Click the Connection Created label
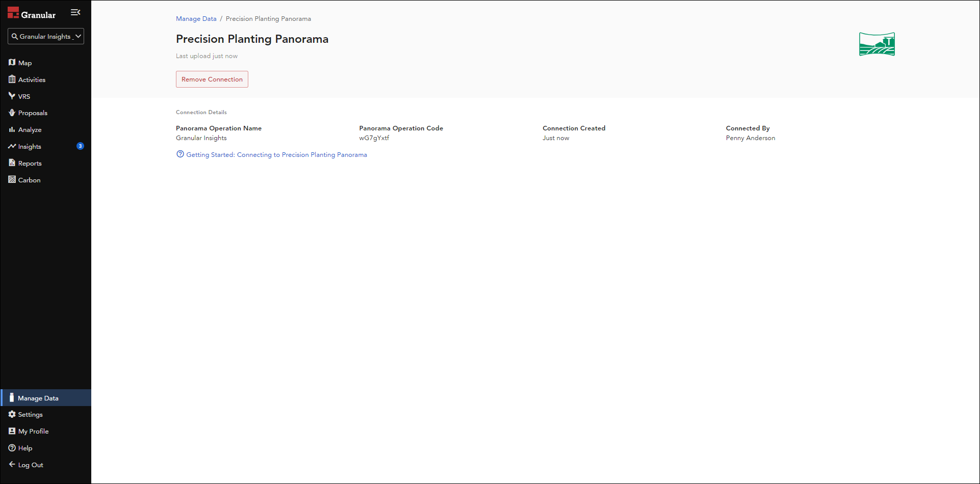 (x=574, y=128)
